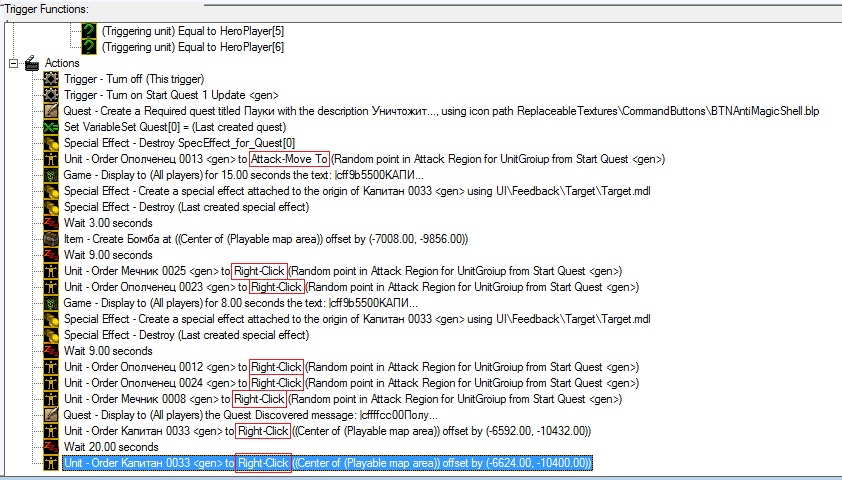Screen dimensions: 842x480
Task: Click the quest icon for Quest Discovered message
Action: 51,415
